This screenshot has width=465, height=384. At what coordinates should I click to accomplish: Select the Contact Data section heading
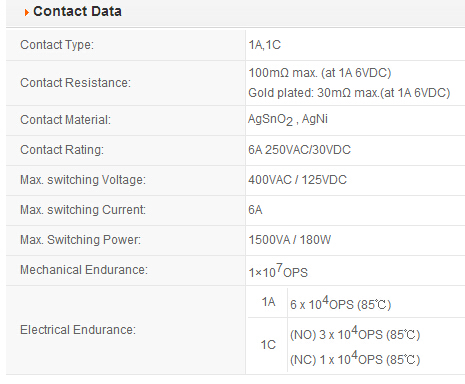77,11
